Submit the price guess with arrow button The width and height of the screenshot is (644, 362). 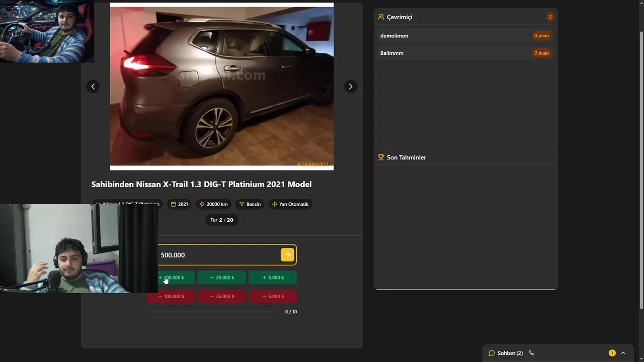287,255
